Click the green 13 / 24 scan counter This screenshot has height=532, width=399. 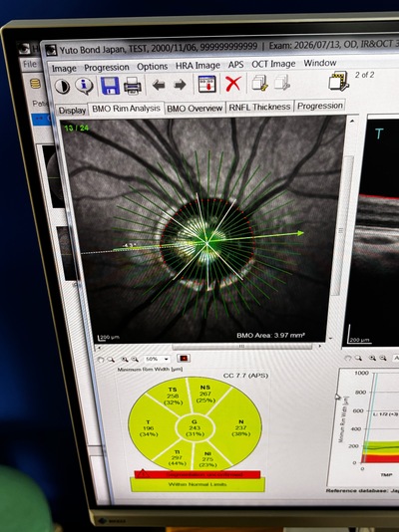[x=77, y=128]
